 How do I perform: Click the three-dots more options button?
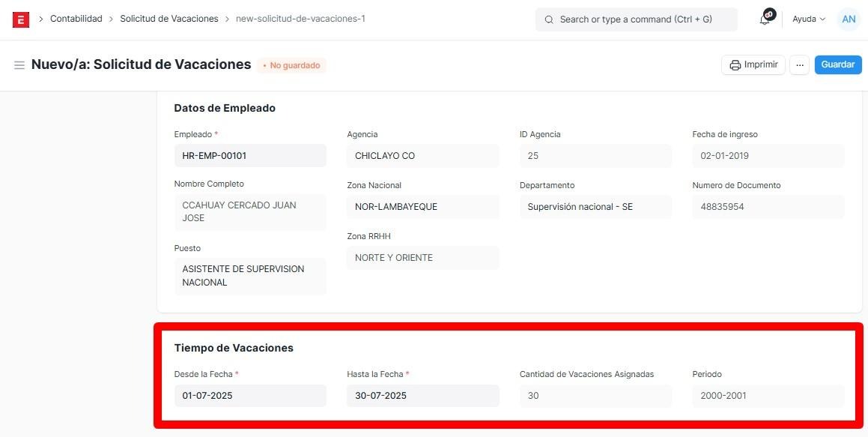tap(799, 65)
